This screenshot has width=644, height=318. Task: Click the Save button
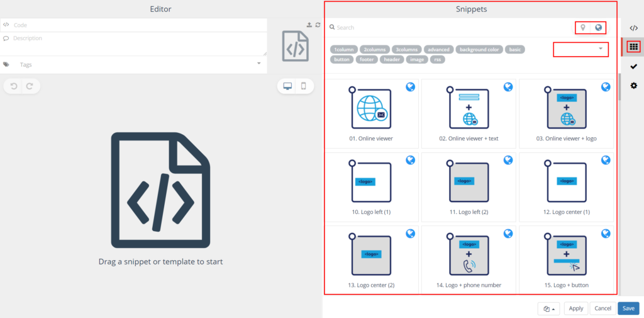(x=628, y=309)
